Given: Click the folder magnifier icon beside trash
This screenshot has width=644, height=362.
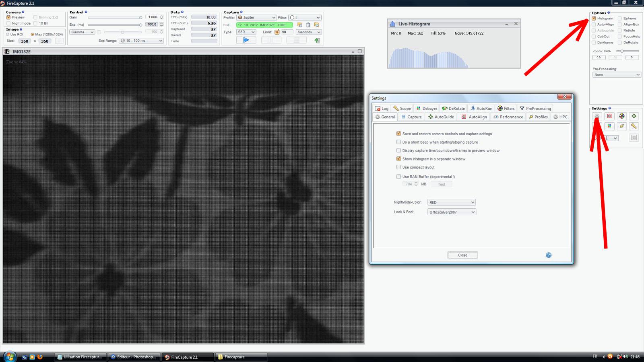Looking at the screenshot, I should 317,25.
